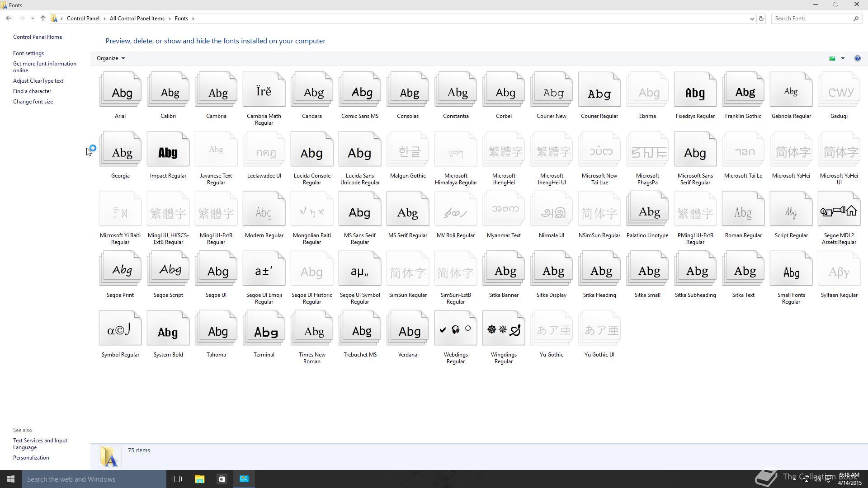
Task: Select the Calibri font icon
Action: (x=168, y=89)
